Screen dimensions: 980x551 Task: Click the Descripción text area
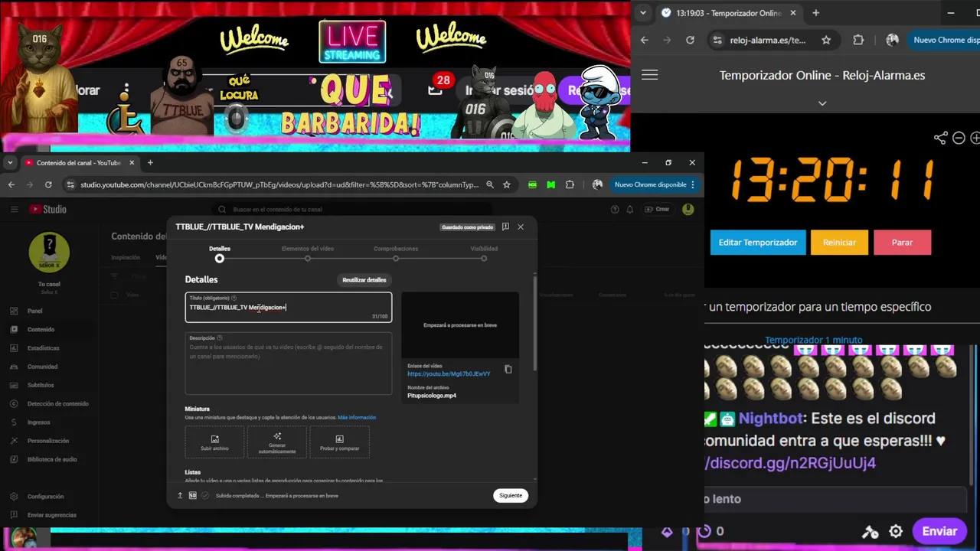[289, 364]
